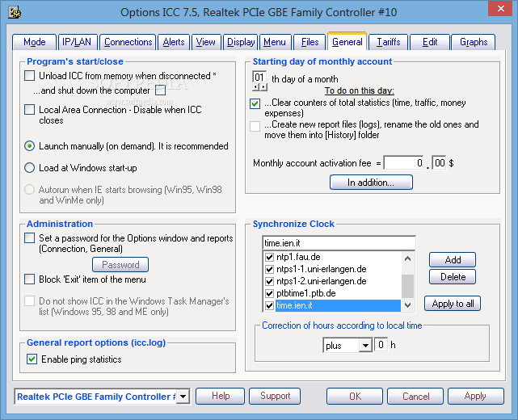Select the View tab
The width and height of the screenshot is (518, 420).
click(x=206, y=42)
